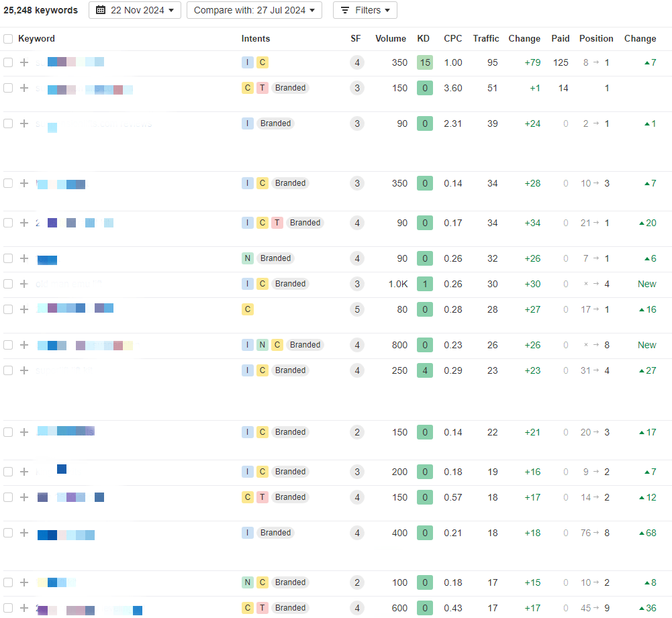Viewport: 672px width, 618px height.
Task: Click the plus icon in the 1.0K-volume row
Action: click(x=24, y=284)
